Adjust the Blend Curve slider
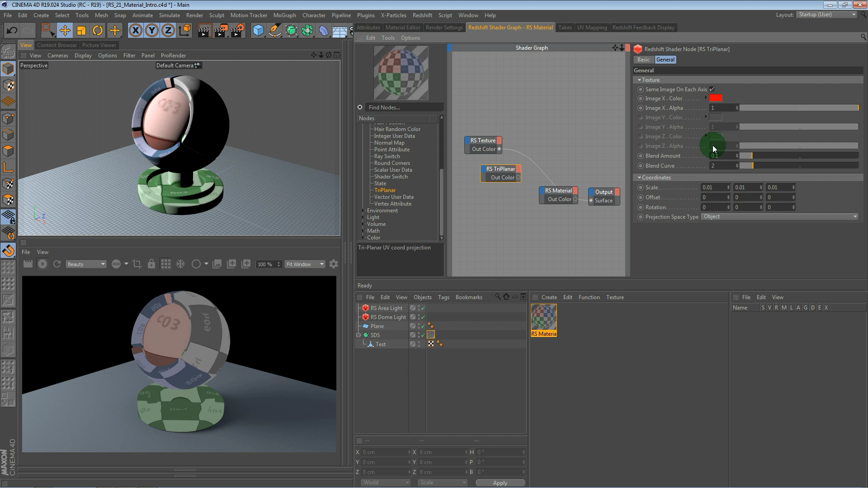Image resolution: width=868 pixels, height=488 pixels. (799, 166)
